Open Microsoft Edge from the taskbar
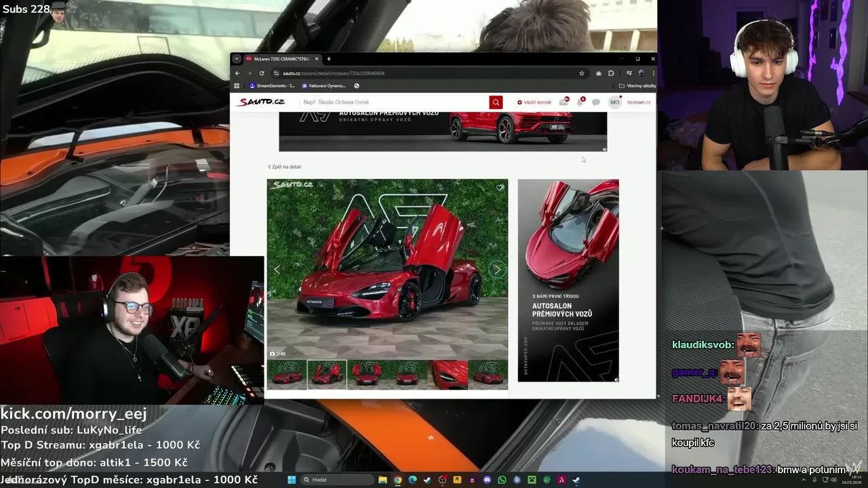The height and width of the screenshot is (488, 868). [x=412, y=480]
